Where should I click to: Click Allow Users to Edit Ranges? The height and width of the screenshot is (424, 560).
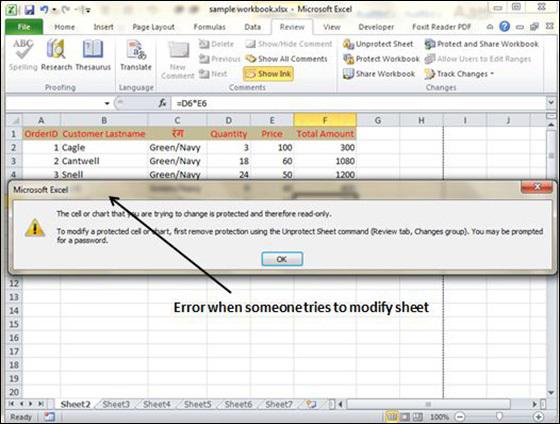pos(478,59)
